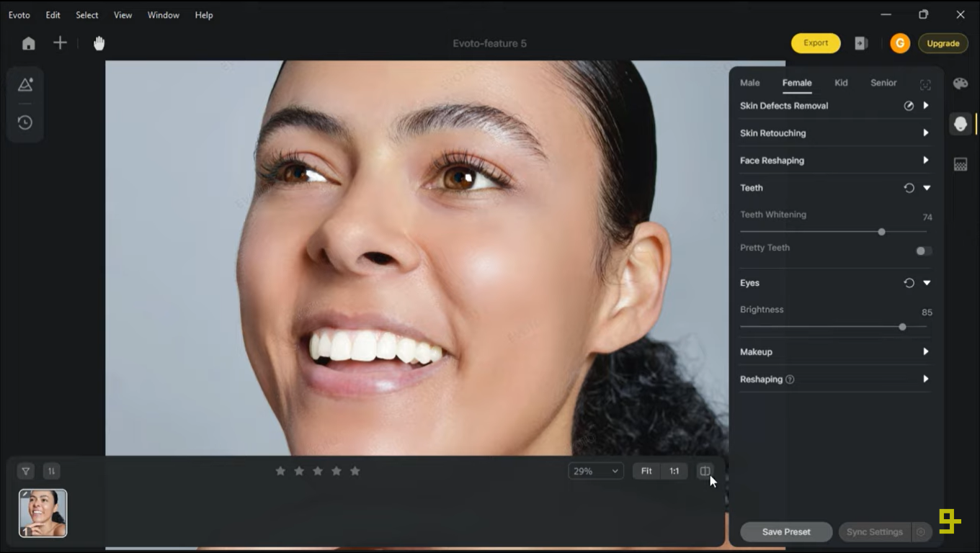Open the edit history panel
The width and height of the screenshot is (980, 553).
24,122
